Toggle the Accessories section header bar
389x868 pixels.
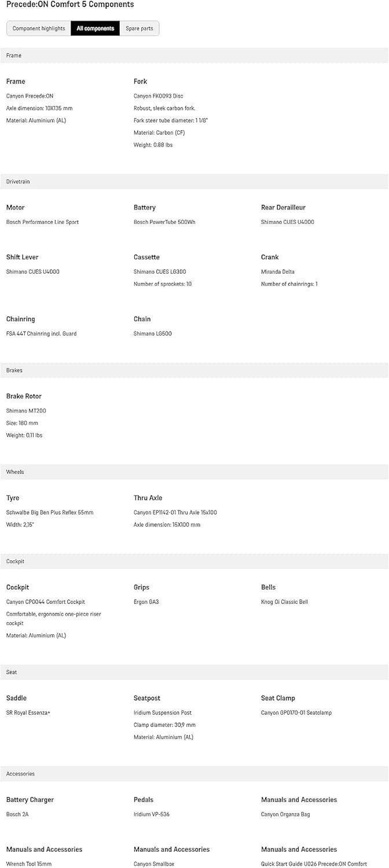pos(195,774)
